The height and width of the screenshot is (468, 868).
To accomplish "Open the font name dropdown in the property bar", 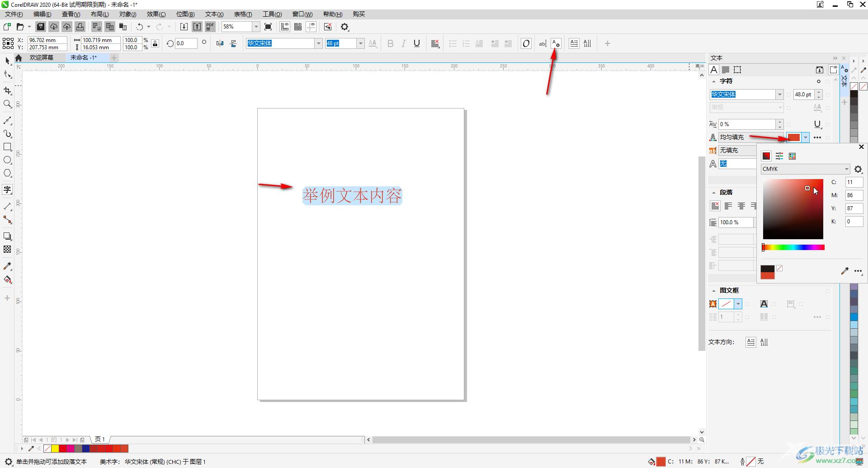I will 318,43.
